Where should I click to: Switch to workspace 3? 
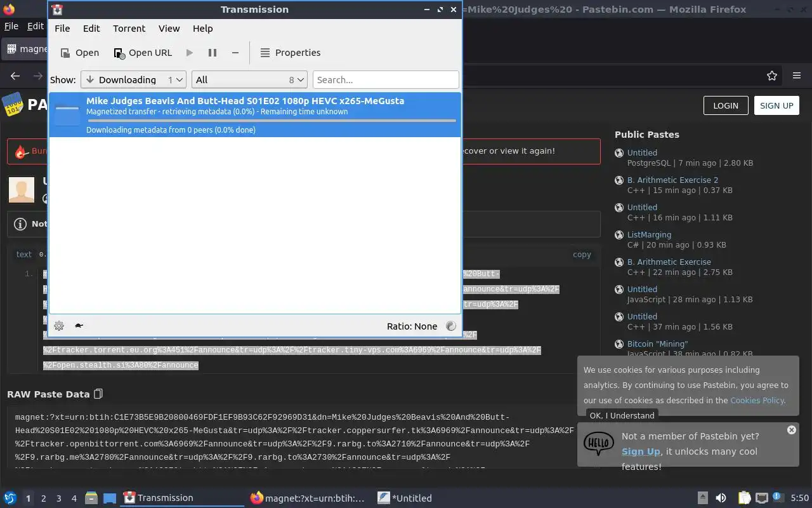[x=58, y=498]
